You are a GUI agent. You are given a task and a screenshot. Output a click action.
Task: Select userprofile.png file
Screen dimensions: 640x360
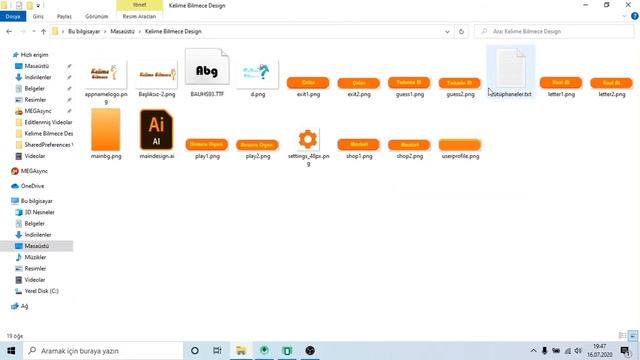(x=460, y=149)
